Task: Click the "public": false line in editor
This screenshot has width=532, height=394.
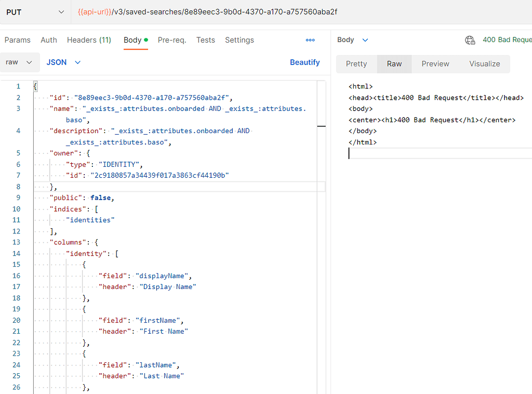Action: pos(82,198)
